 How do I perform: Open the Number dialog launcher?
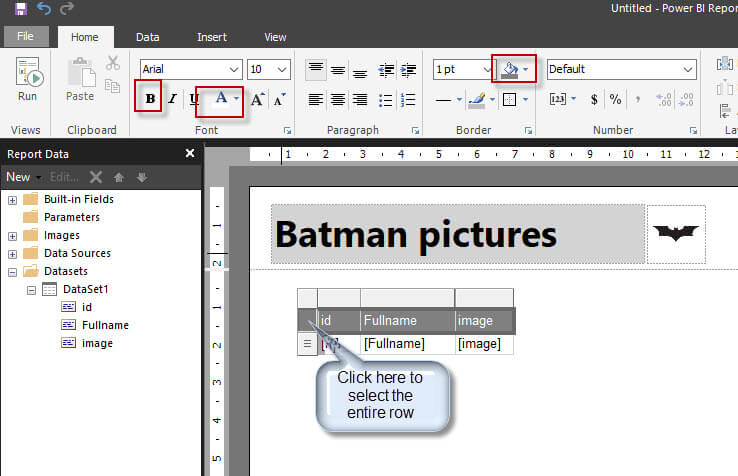693,130
